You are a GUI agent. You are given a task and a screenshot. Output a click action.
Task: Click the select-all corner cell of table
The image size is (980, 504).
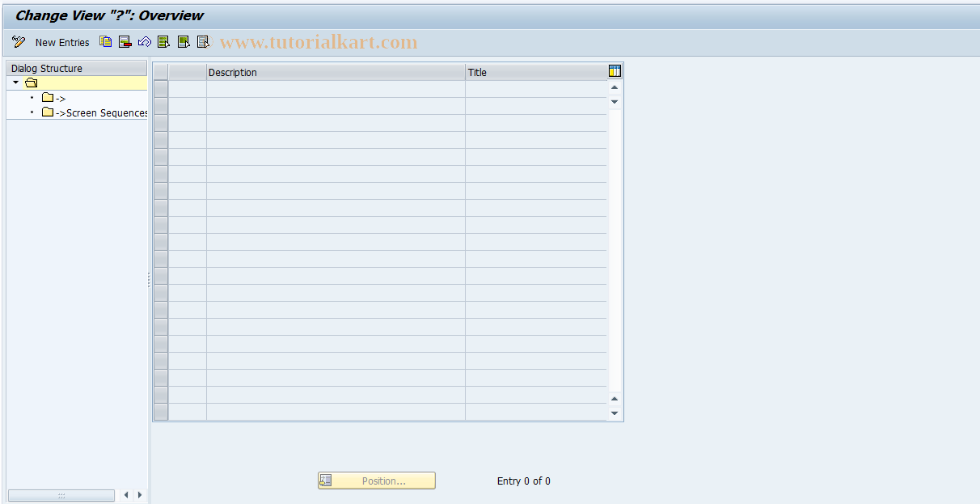(x=161, y=72)
